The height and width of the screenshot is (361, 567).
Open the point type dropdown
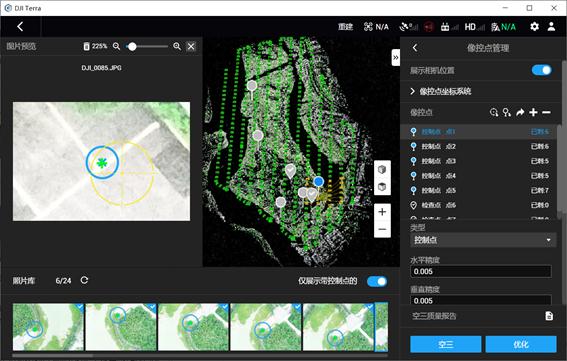pyautogui.click(x=482, y=240)
